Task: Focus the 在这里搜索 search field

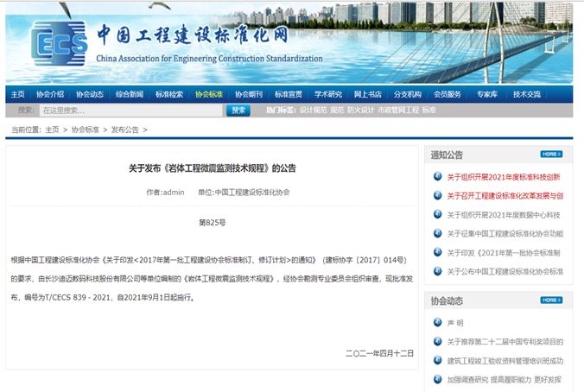Action: pyautogui.click(x=130, y=111)
